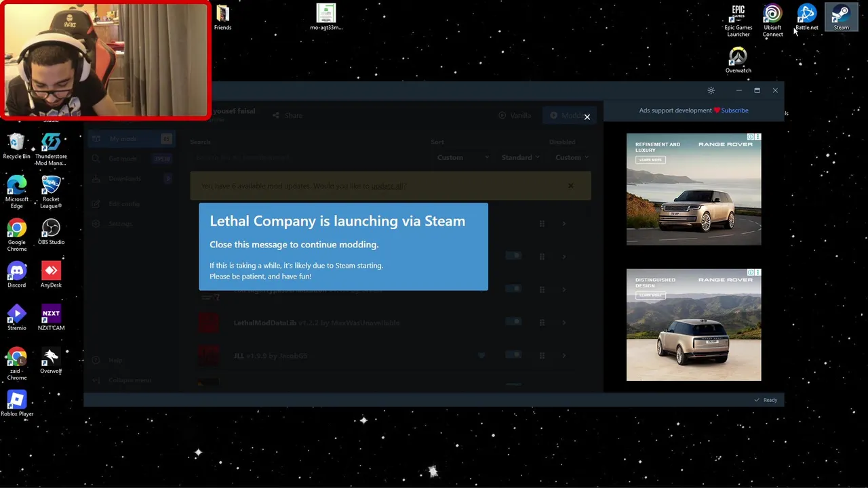Launch AnyDesk desktop shortcut
Image resolution: width=868 pixels, height=488 pixels.
(51, 274)
